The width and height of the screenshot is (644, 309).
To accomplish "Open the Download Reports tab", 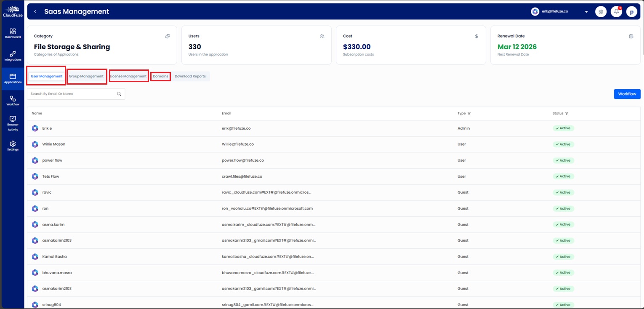I will point(190,76).
